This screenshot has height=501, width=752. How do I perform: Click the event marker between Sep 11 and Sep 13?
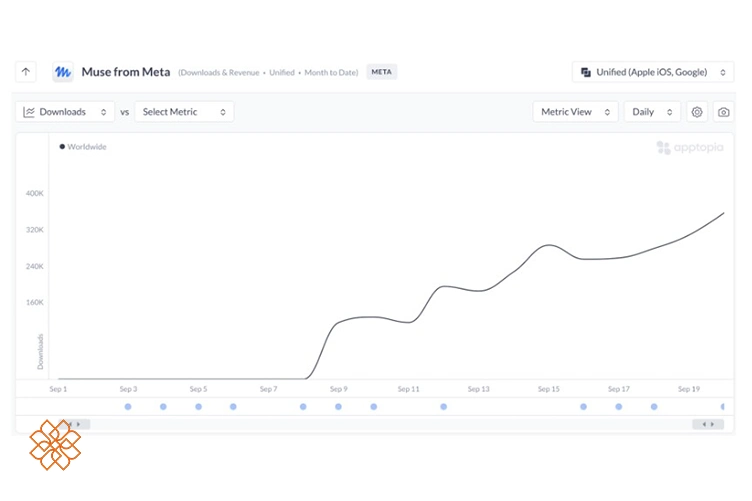pyautogui.click(x=444, y=407)
